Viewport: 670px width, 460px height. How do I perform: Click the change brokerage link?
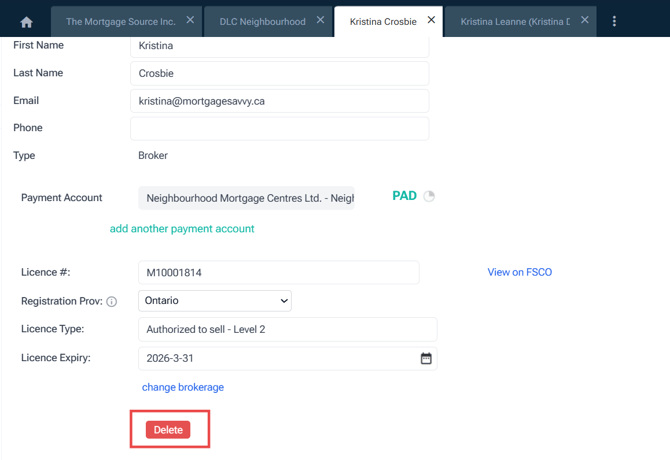(183, 387)
